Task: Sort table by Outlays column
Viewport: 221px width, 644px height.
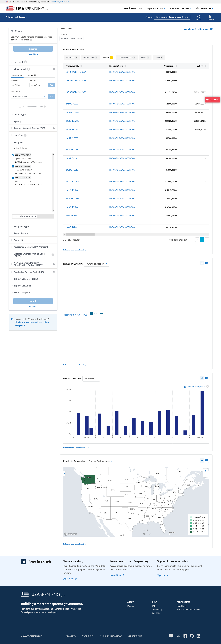Action: point(205,66)
